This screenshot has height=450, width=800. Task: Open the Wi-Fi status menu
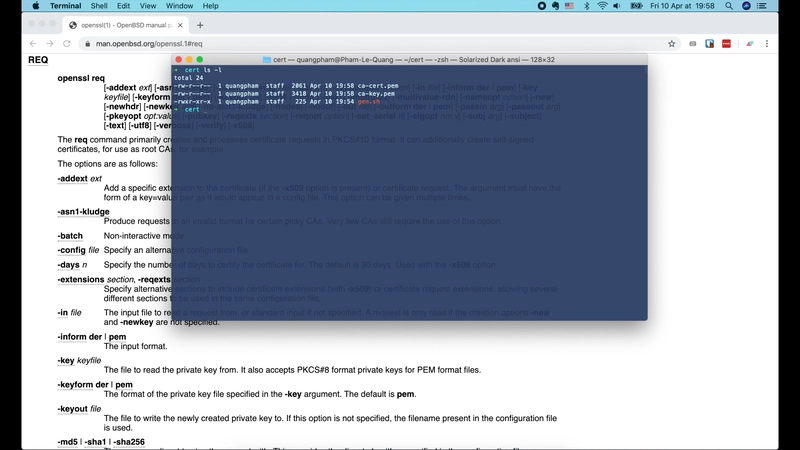602,6
